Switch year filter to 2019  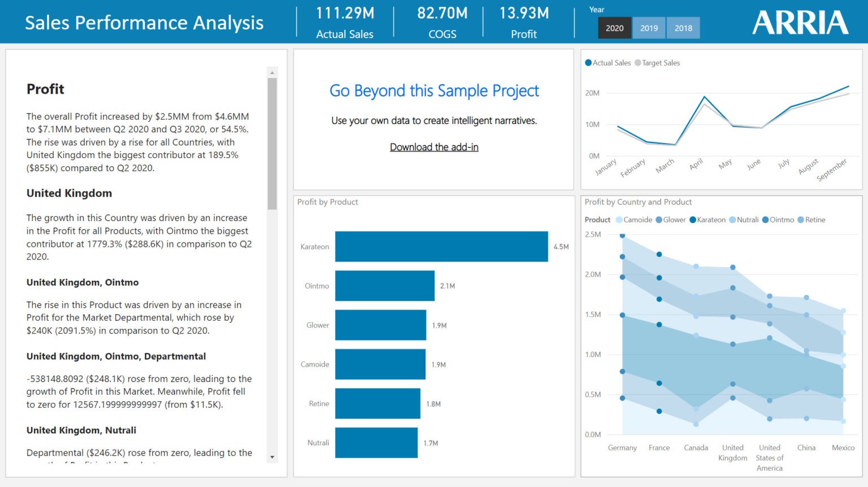coord(649,28)
